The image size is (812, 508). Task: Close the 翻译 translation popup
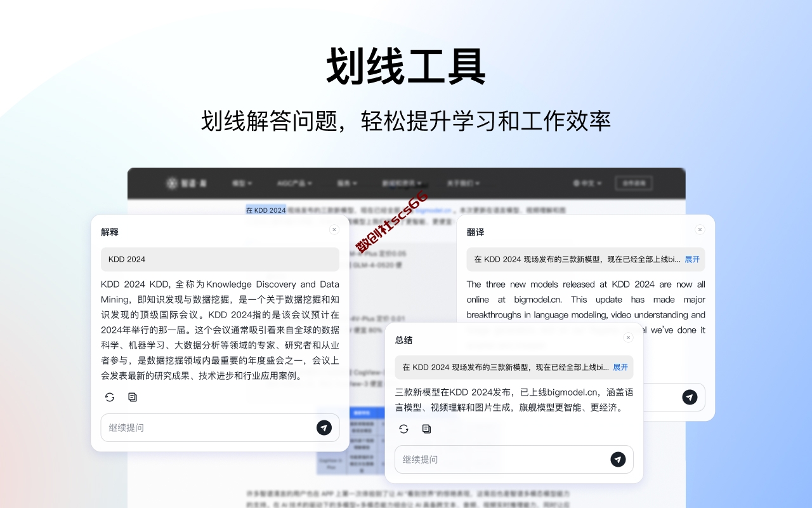[x=700, y=230]
